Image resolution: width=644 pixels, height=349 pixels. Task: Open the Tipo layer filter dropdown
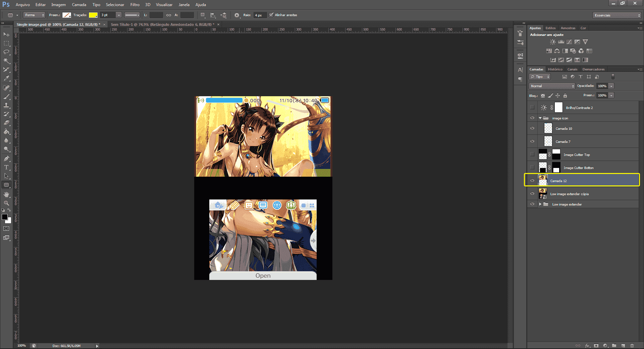pyautogui.click(x=540, y=77)
